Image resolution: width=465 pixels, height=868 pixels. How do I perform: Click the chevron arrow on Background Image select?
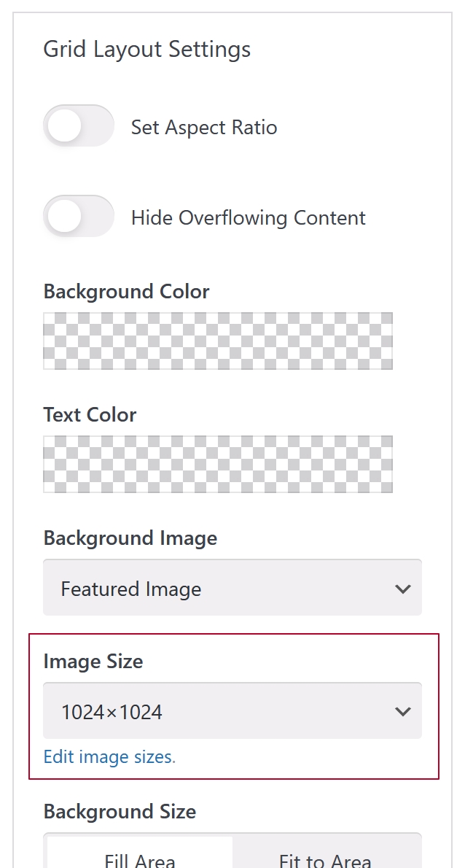(x=402, y=589)
